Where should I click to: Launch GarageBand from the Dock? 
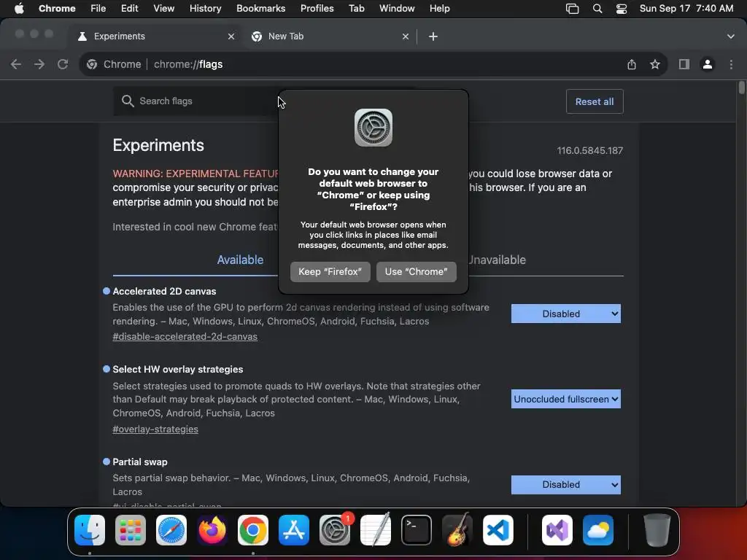point(457,530)
